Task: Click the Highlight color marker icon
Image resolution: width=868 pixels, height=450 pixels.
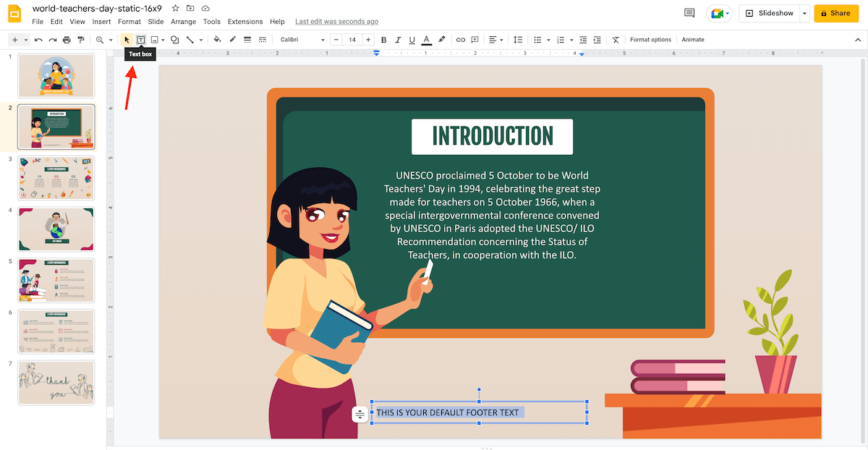Action: (441, 40)
